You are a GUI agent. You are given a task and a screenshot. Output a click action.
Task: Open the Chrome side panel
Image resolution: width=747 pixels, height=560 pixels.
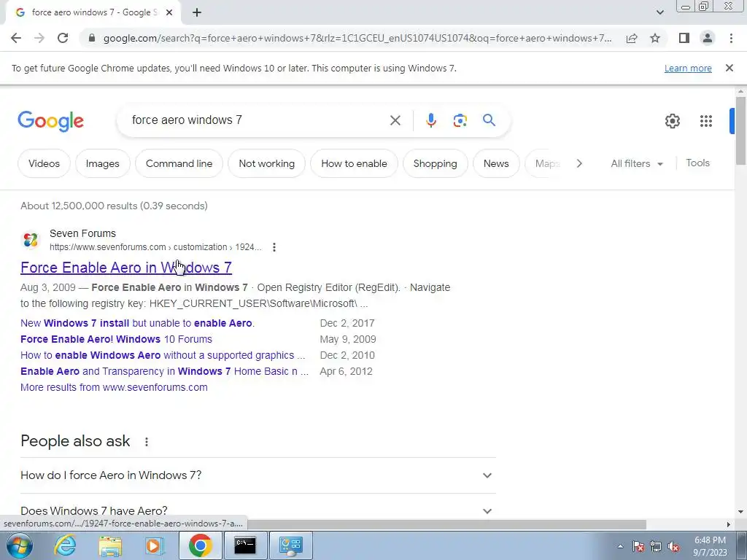pyautogui.click(x=684, y=38)
